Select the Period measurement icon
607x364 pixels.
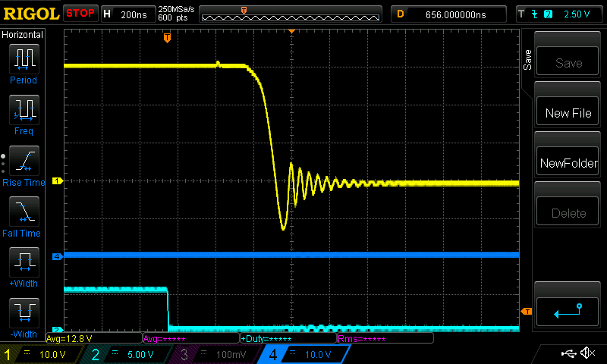click(x=23, y=58)
